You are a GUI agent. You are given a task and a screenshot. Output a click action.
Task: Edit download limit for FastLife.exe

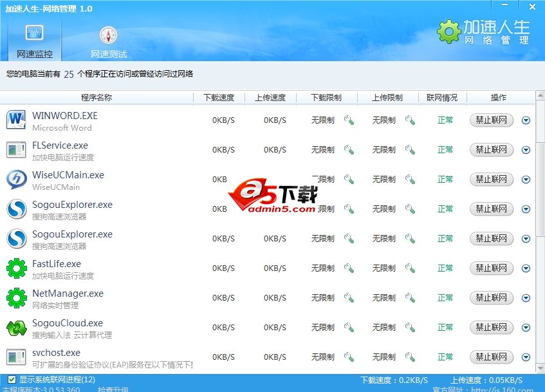tap(349, 268)
